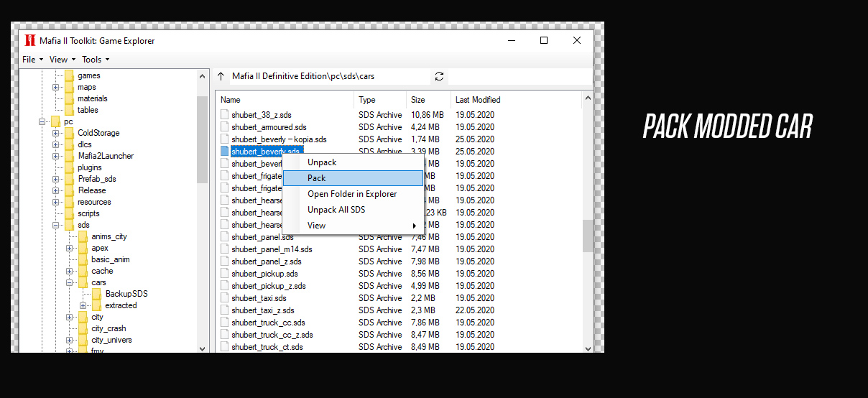Image resolution: width=868 pixels, height=398 pixels.
Task: Select the shubert_truck_ct.sds file
Action: [x=267, y=347]
